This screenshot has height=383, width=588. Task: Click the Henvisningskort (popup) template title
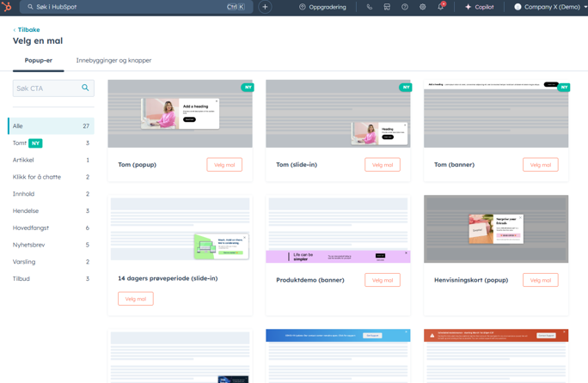click(471, 280)
